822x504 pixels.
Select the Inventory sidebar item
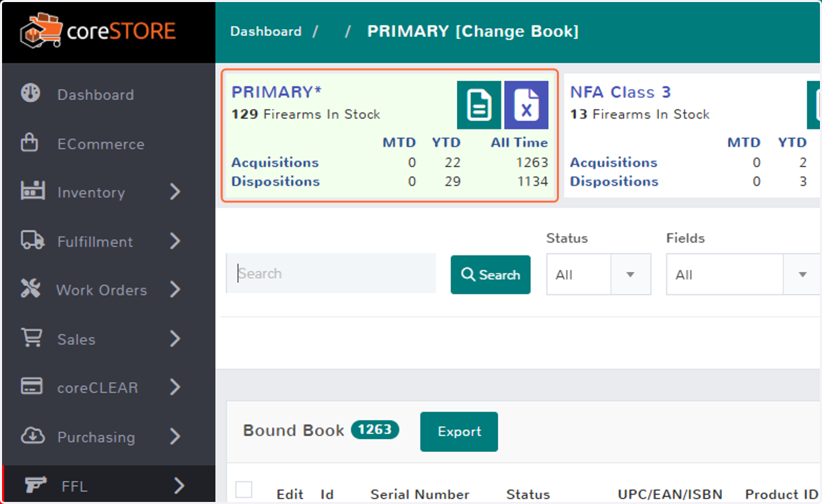[91, 192]
